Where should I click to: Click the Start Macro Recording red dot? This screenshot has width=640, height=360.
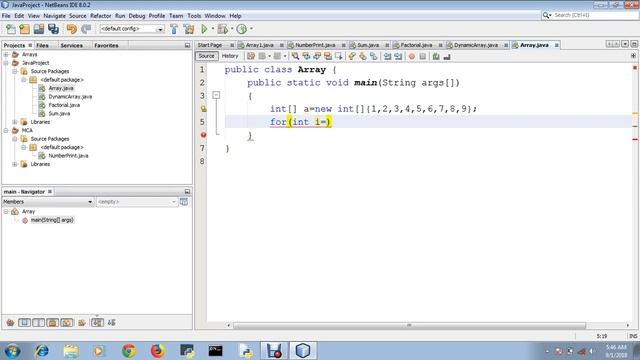pyautogui.click(x=412, y=56)
